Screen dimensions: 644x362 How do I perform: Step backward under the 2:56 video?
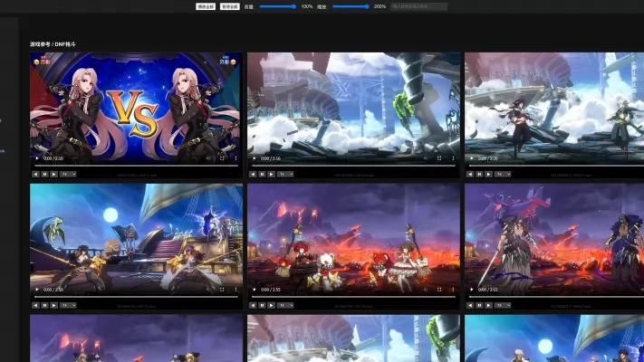[x=35, y=305]
